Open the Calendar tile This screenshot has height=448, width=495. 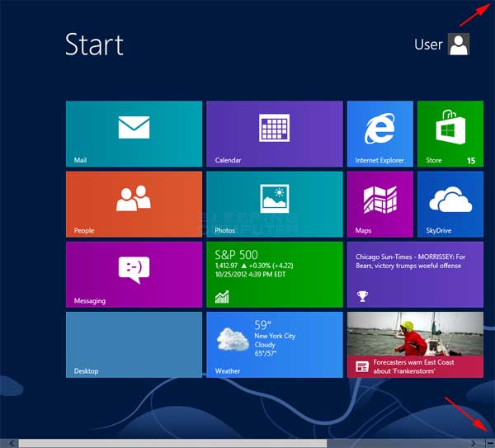tap(275, 134)
